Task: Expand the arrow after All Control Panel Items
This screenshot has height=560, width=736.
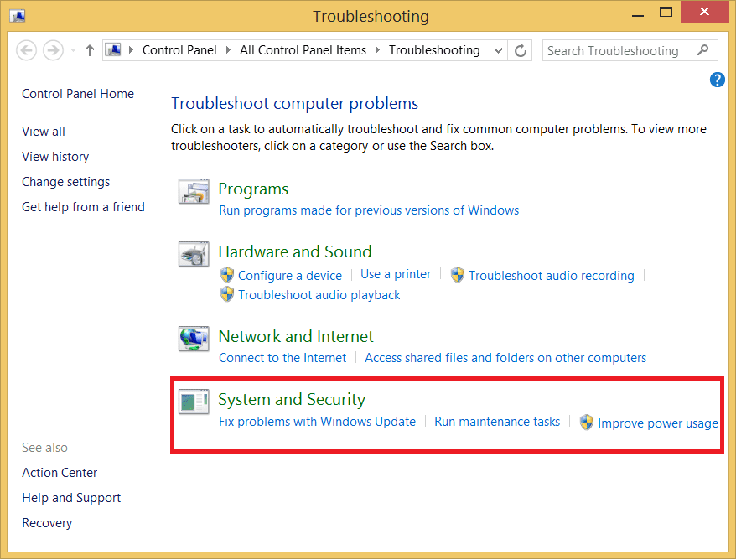Action: point(377,49)
